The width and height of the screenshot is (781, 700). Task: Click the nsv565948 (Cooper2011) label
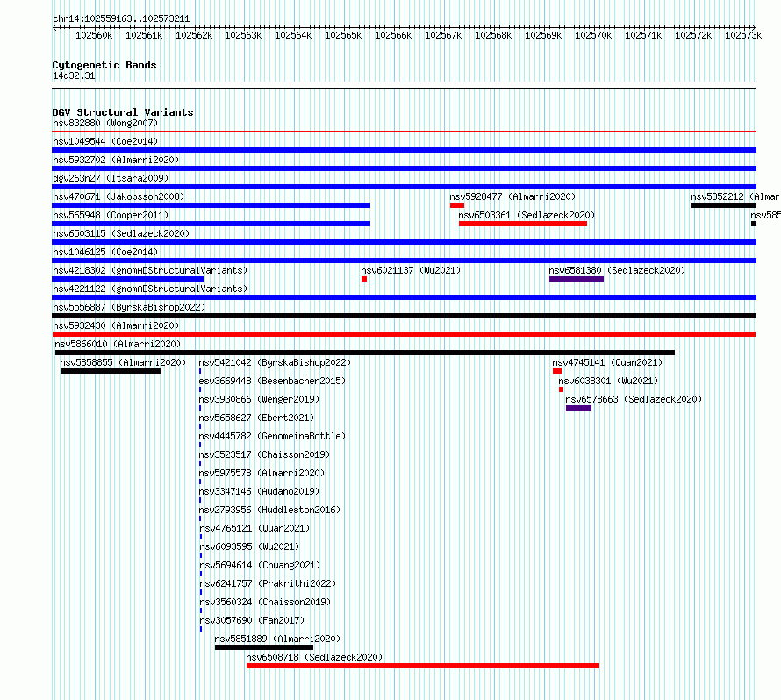(111, 215)
